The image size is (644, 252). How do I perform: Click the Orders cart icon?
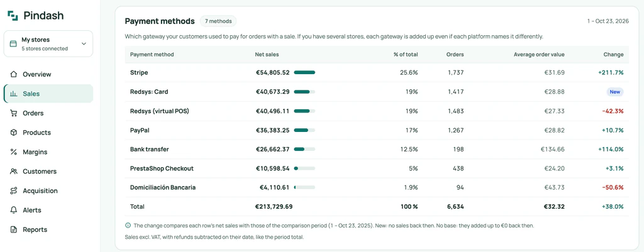tap(14, 113)
